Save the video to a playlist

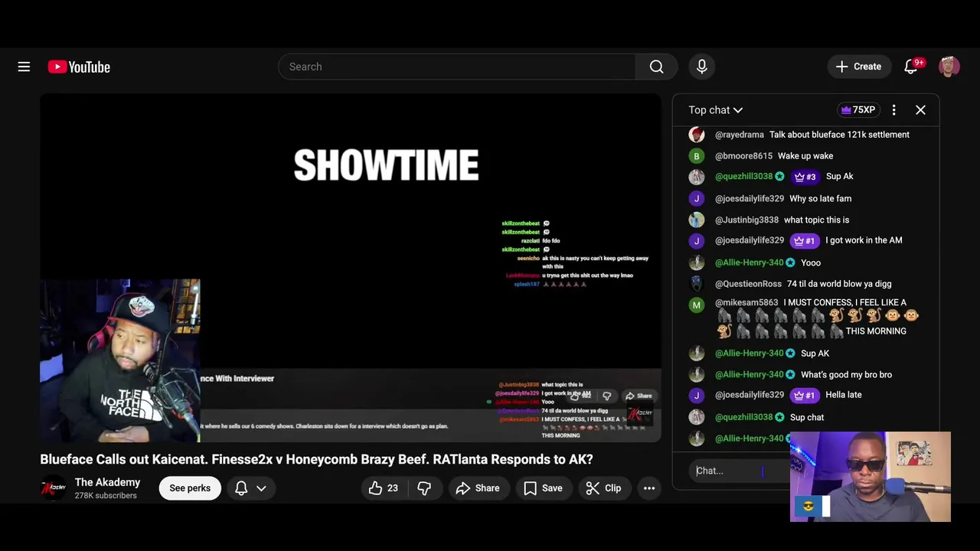coord(544,488)
